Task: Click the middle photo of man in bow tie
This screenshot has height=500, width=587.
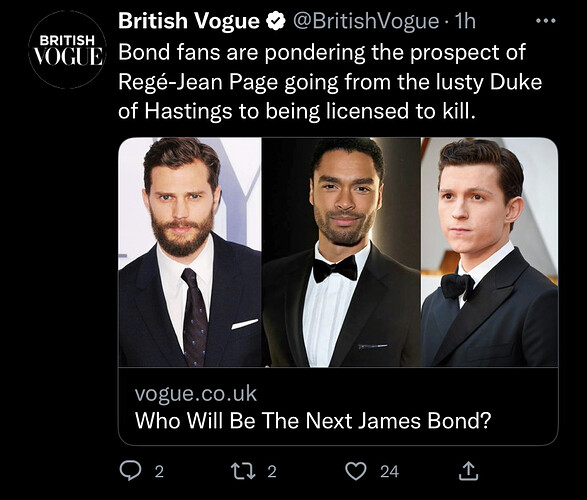Action: 341,252
